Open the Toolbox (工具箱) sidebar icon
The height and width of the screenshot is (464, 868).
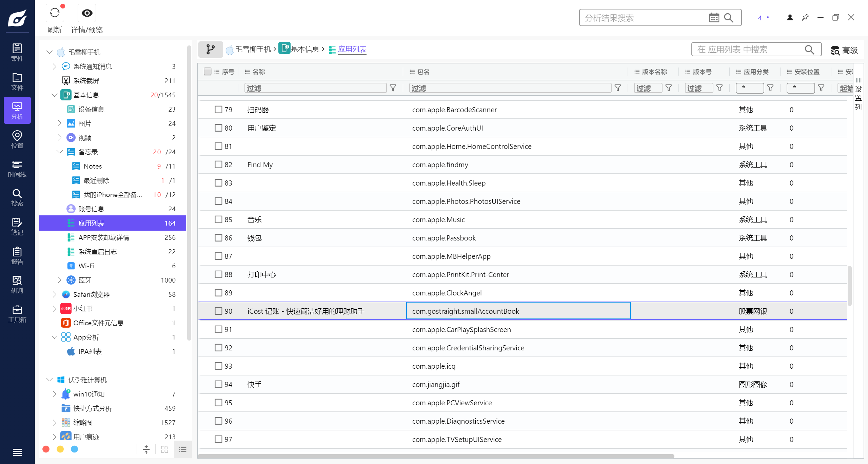coord(17,314)
